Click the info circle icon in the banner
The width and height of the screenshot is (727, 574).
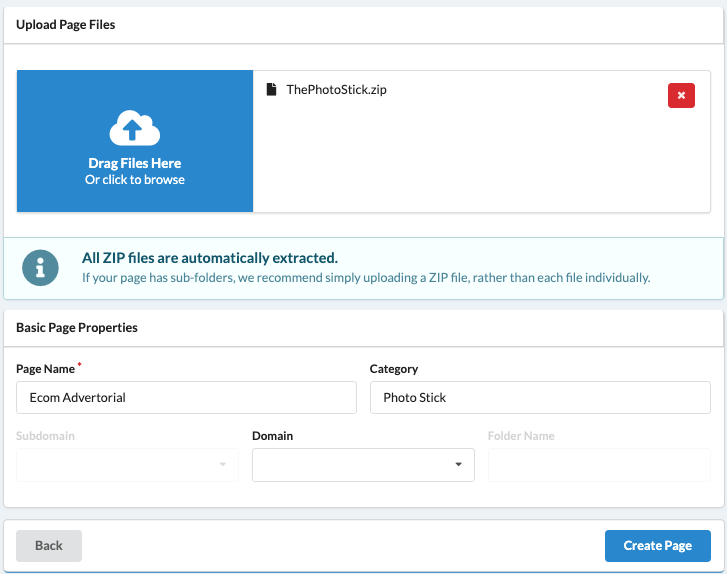tap(40, 268)
